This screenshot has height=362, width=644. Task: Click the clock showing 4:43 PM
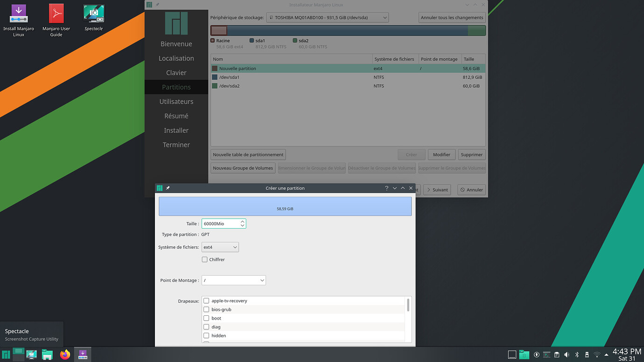(627, 355)
